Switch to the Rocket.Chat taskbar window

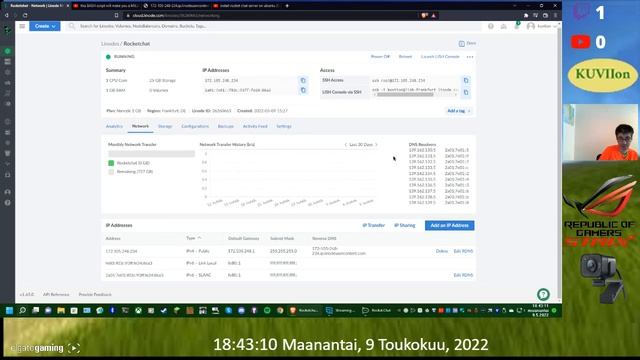tap(377, 311)
